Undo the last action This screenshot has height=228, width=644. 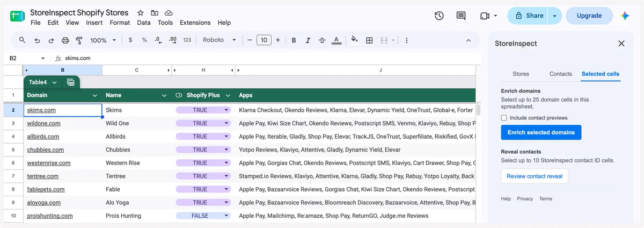[37, 40]
